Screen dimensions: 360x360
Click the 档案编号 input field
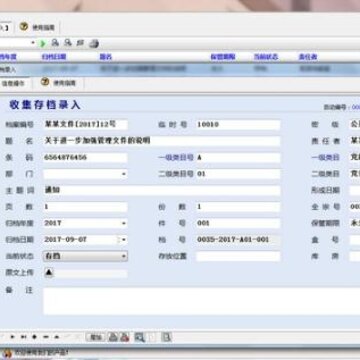tap(85, 125)
